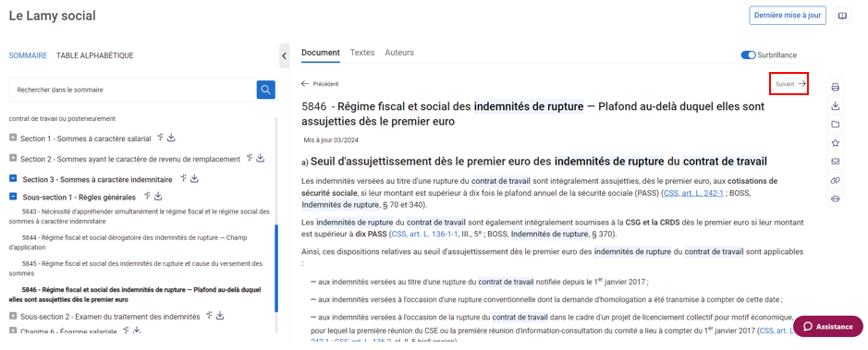
Task: Send document by email using envelope icon
Action: coord(836,162)
